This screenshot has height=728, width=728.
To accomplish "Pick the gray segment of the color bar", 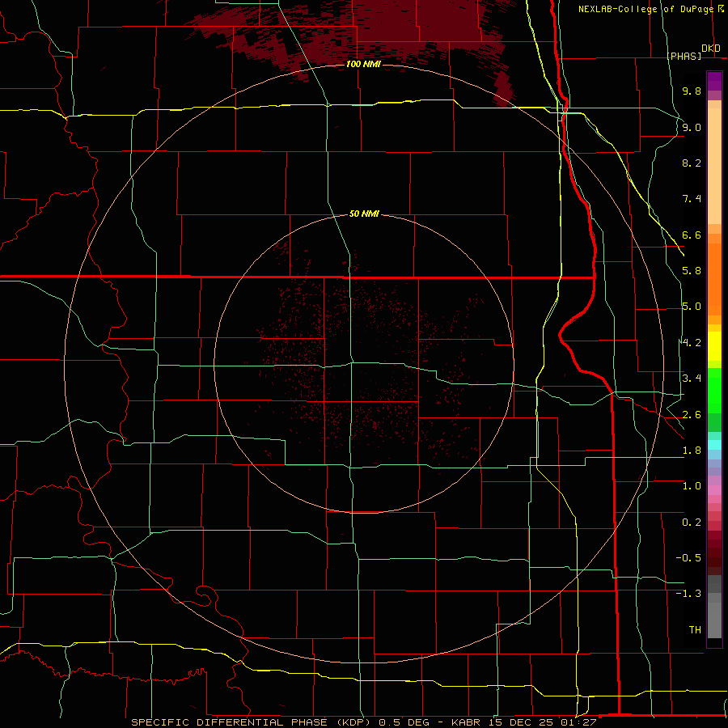I will coord(714,620).
